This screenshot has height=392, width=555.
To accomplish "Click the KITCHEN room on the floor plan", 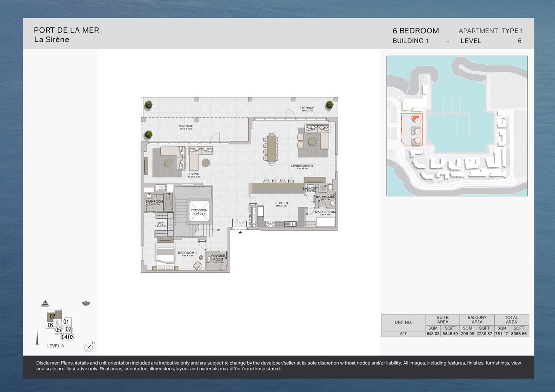I will [280, 206].
